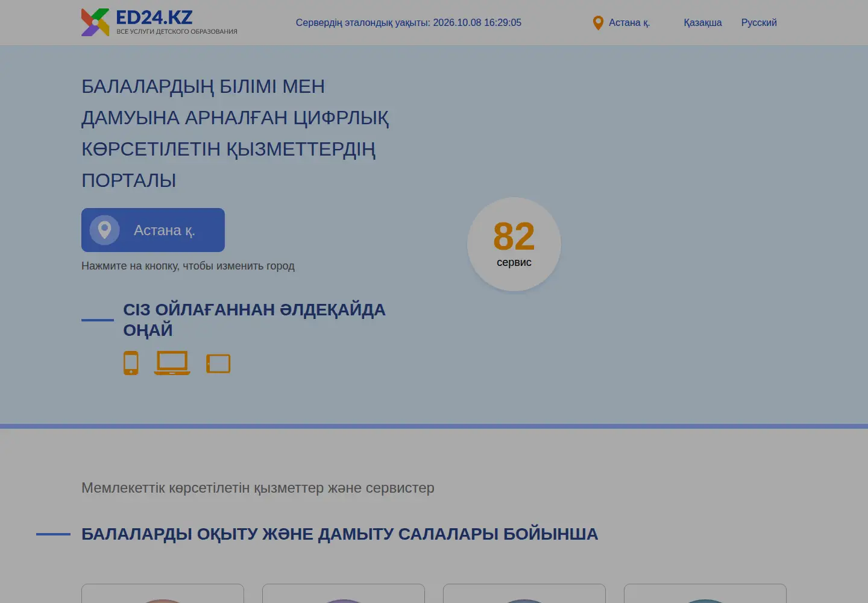
Task: Click the hint text about changing the city
Action: tap(188, 266)
